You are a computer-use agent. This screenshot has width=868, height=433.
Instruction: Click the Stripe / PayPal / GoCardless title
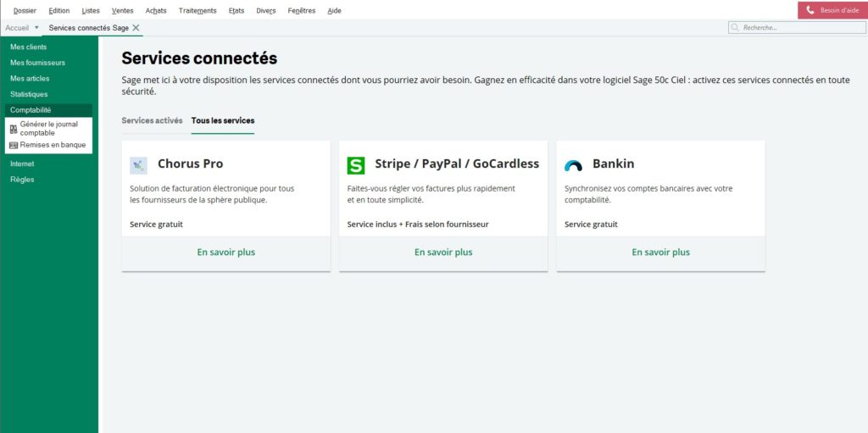click(457, 164)
